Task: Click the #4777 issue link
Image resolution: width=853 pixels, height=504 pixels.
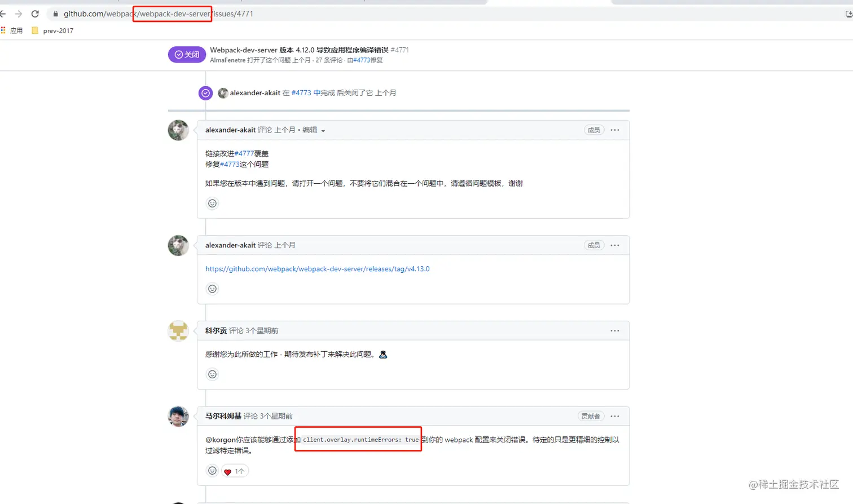Action: pyautogui.click(x=243, y=153)
